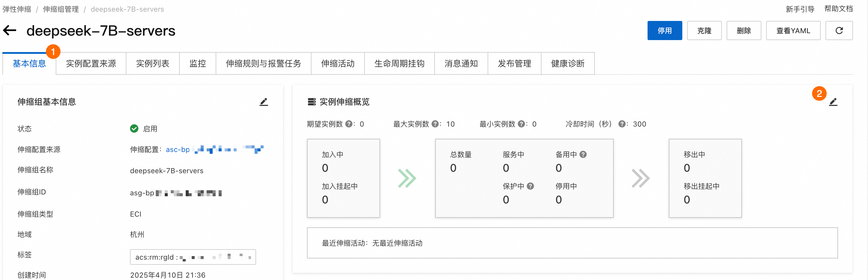Image resolution: width=868 pixels, height=280 pixels.
Task: Open the 帮助文档 link
Action: tap(838, 9)
